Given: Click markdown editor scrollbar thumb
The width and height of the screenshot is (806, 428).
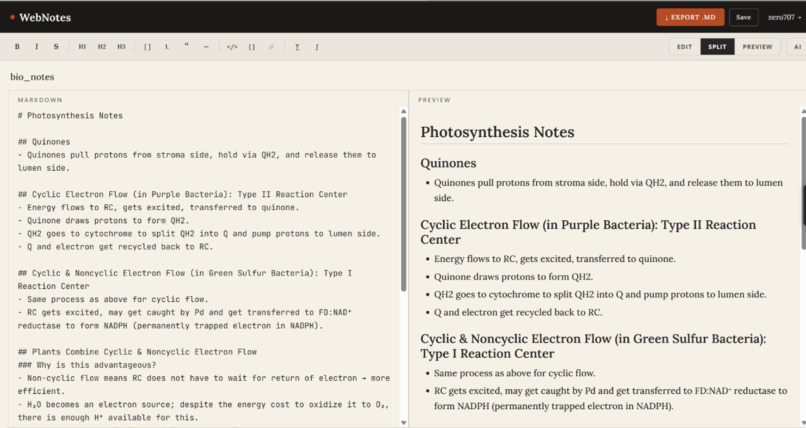Looking at the screenshot, I should [x=404, y=204].
